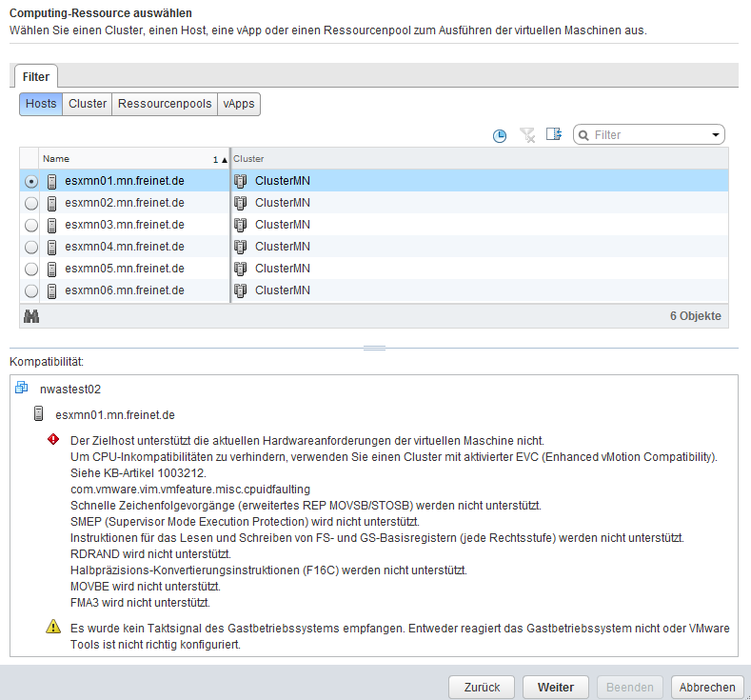Viewport: 751px width, 700px height.
Task: Open the Filter search dropdown arrow
Action: [x=716, y=135]
